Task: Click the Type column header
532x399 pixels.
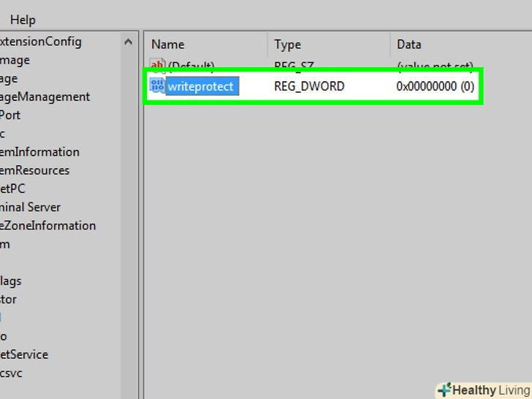Action: pos(287,45)
